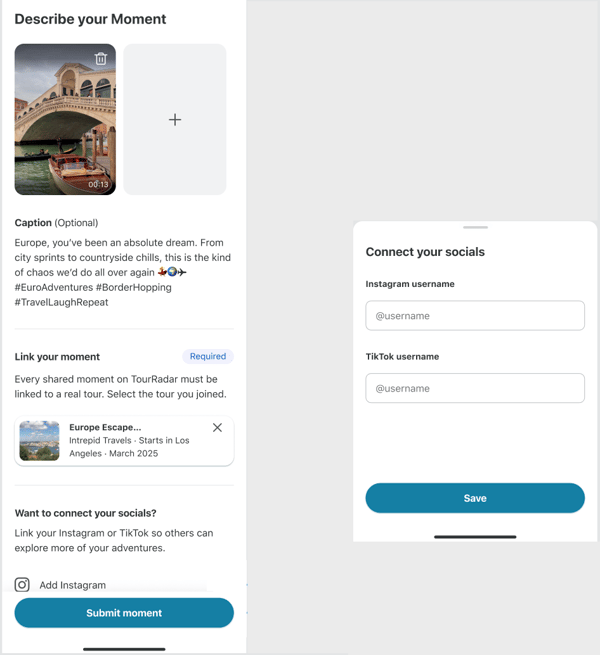Grab the bottom sheet drag handle
600x655 pixels.
(475, 227)
